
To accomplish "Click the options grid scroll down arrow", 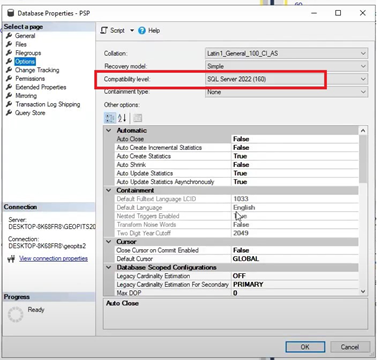I will click(363, 291).
